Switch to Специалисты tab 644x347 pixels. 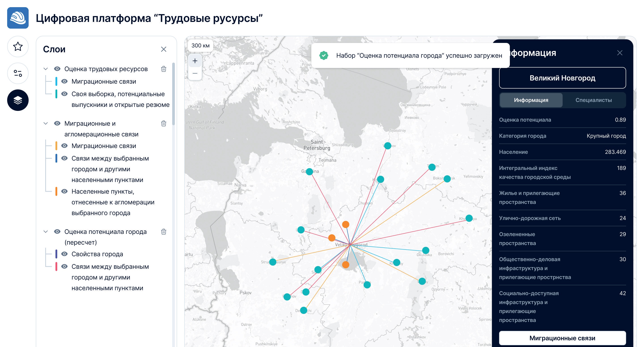click(593, 100)
